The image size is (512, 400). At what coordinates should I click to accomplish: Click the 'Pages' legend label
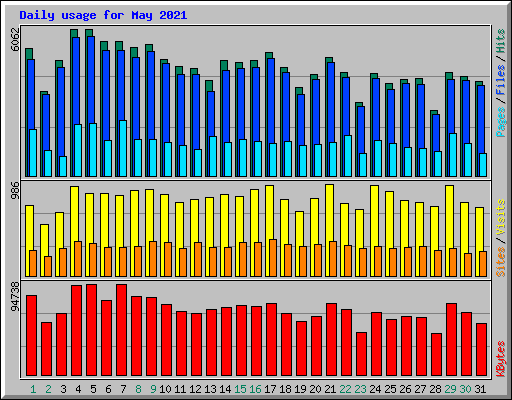pos(501,122)
